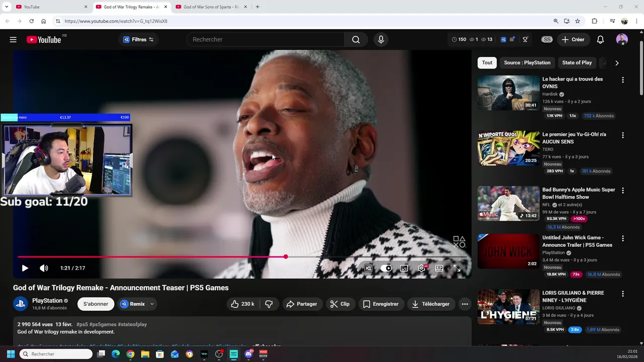Open the vidIQ IQ icon in header
This screenshot has height=362, width=644.
pyautogui.click(x=503, y=40)
